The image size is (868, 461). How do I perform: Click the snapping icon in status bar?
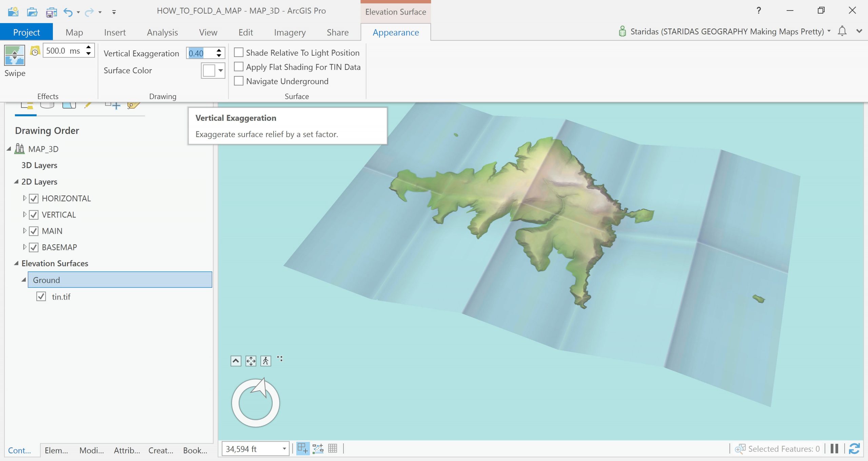[x=302, y=448]
